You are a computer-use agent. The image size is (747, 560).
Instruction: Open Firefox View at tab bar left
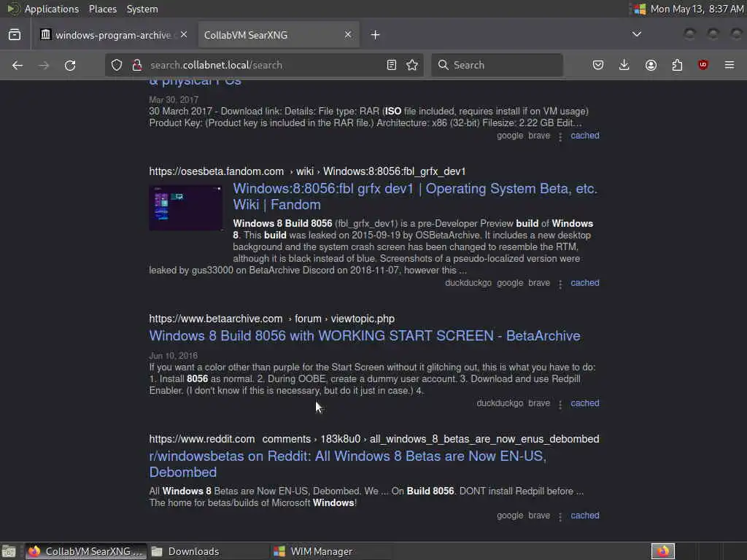point(15,35)
